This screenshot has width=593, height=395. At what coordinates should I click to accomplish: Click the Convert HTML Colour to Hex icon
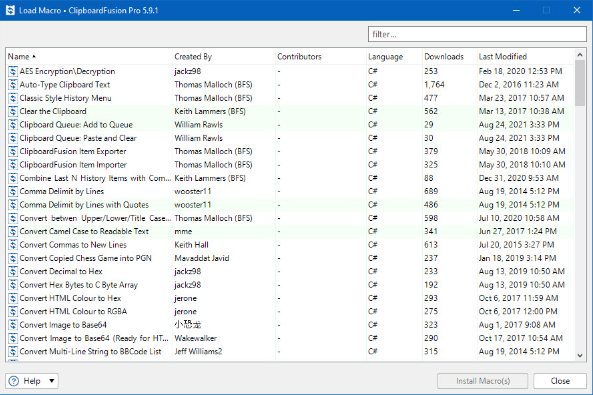pos(13,298)
